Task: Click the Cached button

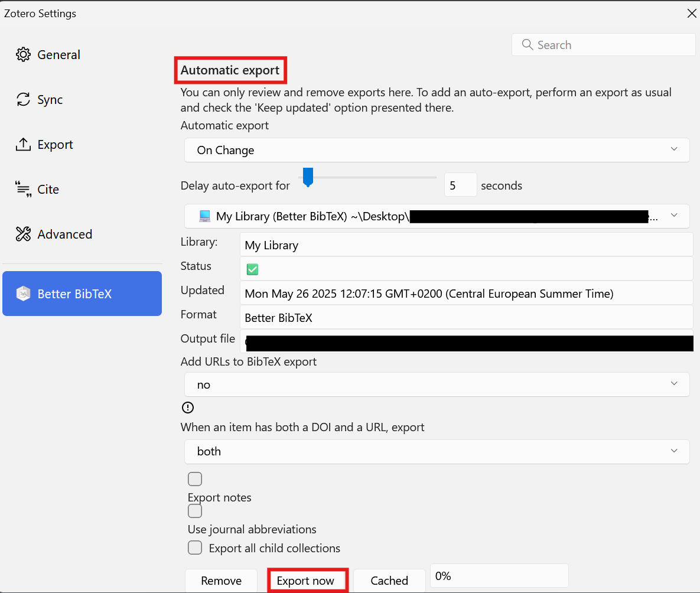Action: tap(389, 581)
